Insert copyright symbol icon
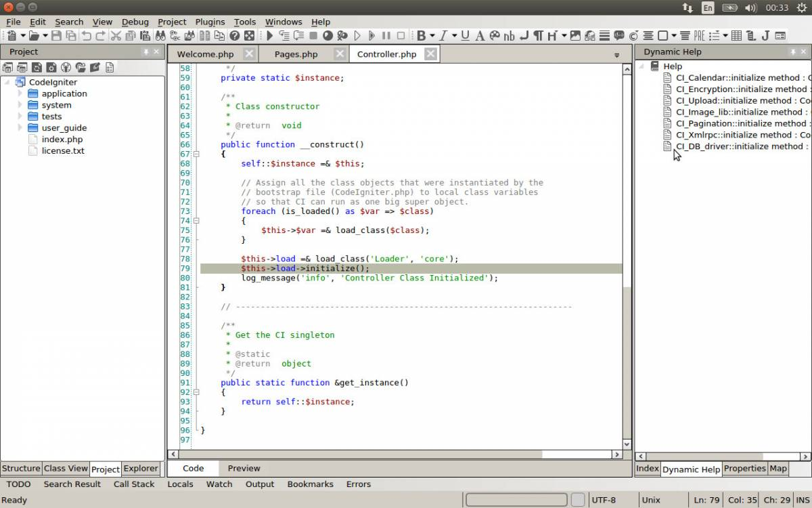The image size is (812, 508). 633,36
